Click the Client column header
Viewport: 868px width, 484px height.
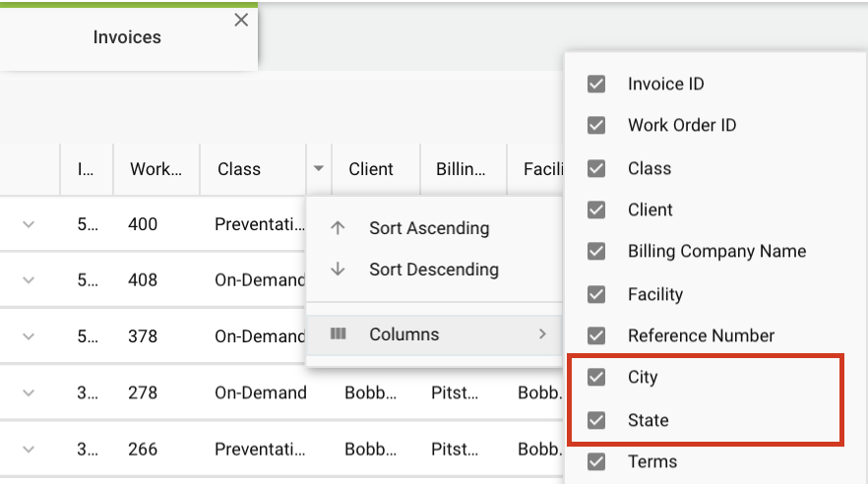[371, 169]
